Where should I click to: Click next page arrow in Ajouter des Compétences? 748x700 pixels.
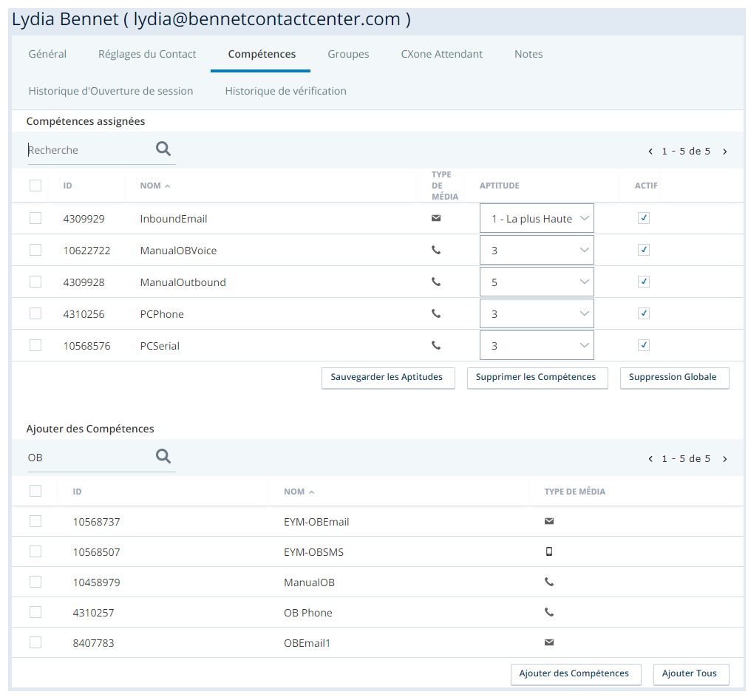click(x=725, y=459)
